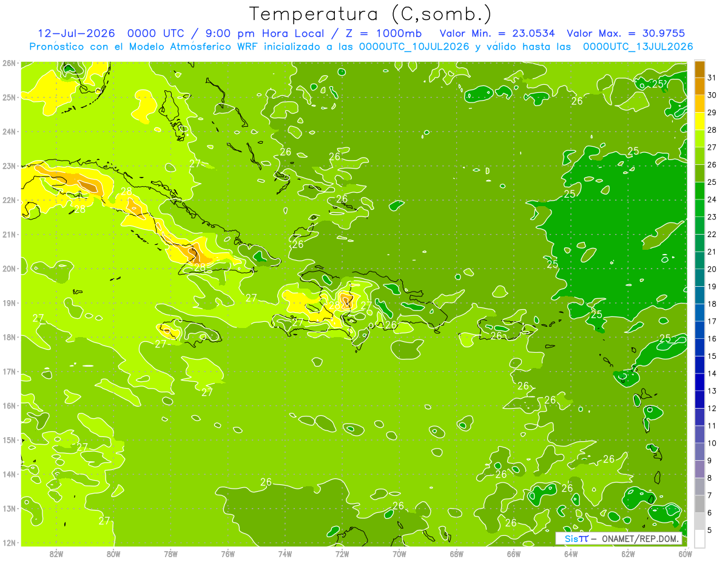Screen dimensions: 728x562
Task: Click the longitude axis label "78W"
Action: [170, 554]
